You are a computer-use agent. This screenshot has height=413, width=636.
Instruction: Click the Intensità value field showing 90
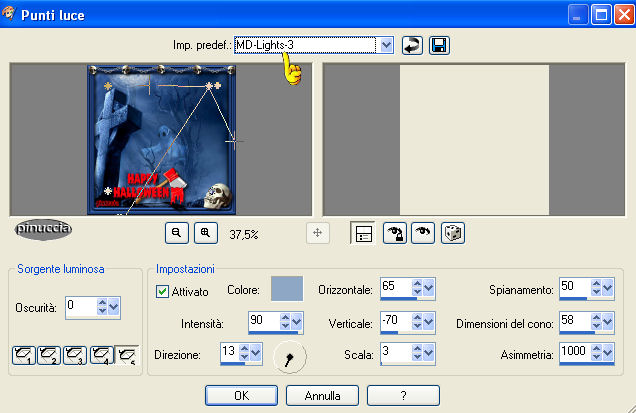(264, 321)
